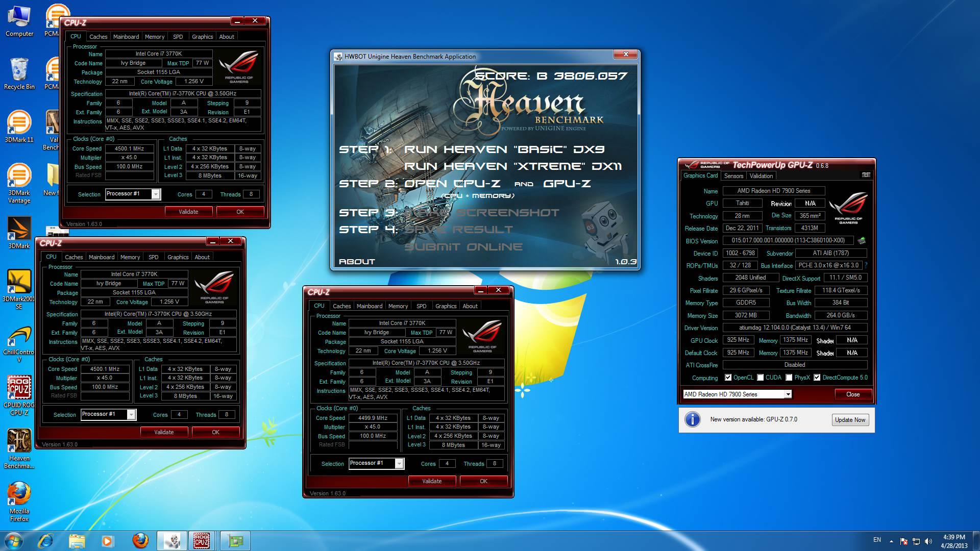Click the taskbar clock showing 4:39 PM
This screenshot has width=980, height=551.
coord(954,541)
